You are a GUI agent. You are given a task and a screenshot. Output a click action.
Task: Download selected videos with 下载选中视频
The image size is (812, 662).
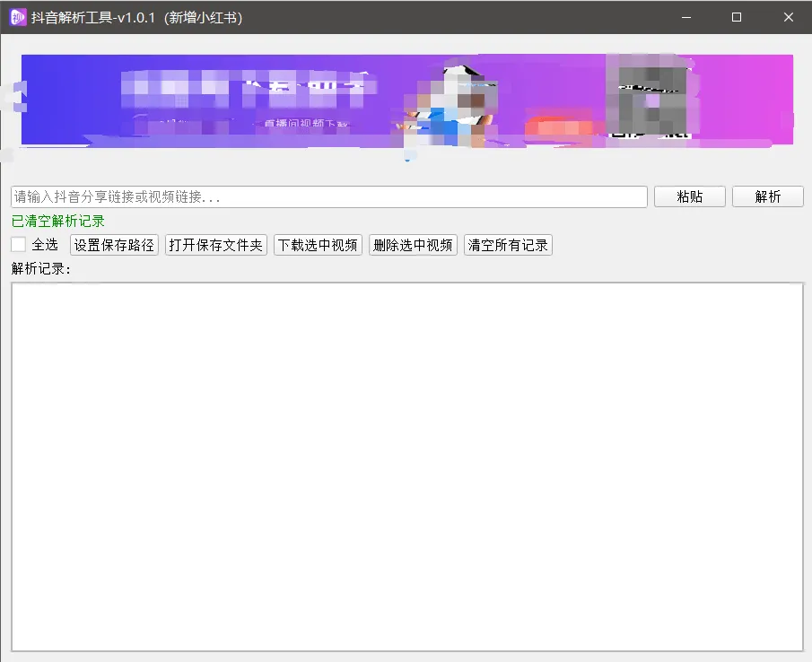pyautogui.click(x=318, y=243)
